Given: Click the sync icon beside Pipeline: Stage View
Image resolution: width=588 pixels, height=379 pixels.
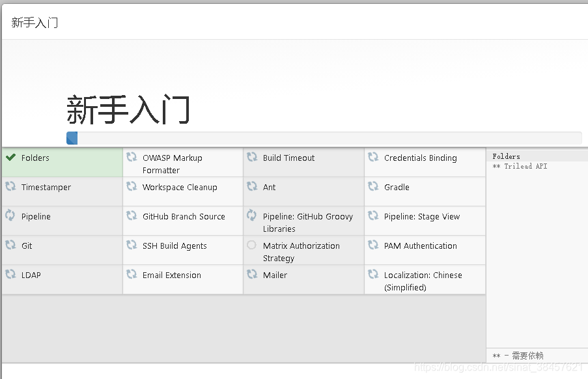Looking at the screenshot, I should click(373, 215).
